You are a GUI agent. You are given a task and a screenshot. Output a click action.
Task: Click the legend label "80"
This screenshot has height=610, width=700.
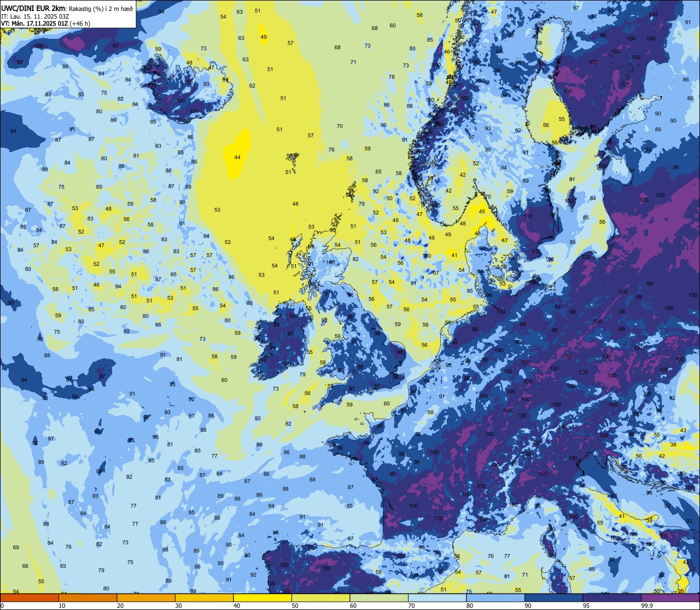[470, 606]
